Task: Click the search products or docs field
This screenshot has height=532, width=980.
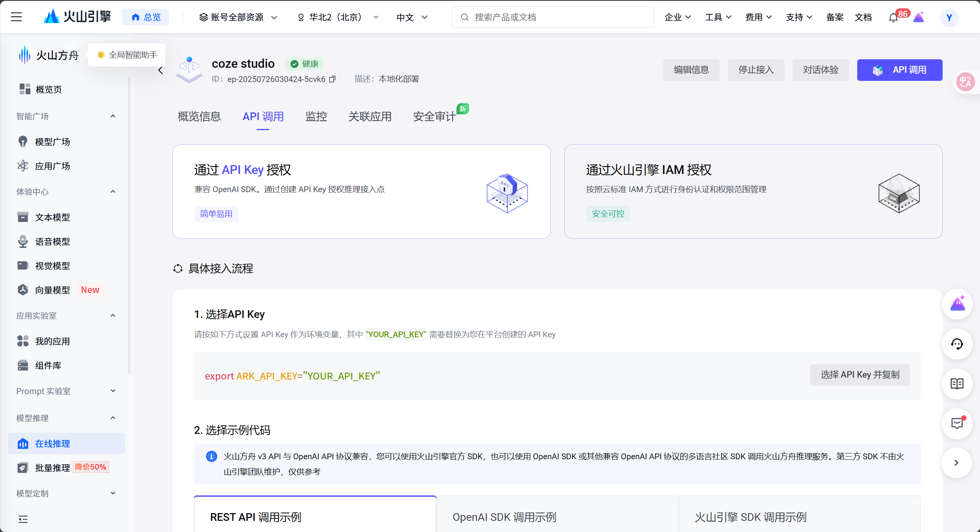Action: [552, 17]
